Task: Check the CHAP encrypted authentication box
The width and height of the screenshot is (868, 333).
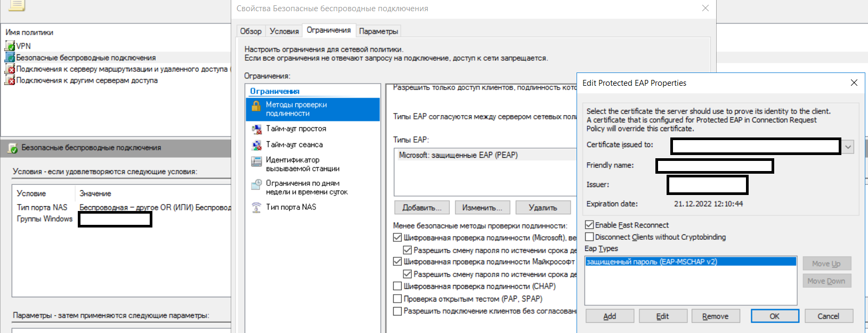Action: 398,287
